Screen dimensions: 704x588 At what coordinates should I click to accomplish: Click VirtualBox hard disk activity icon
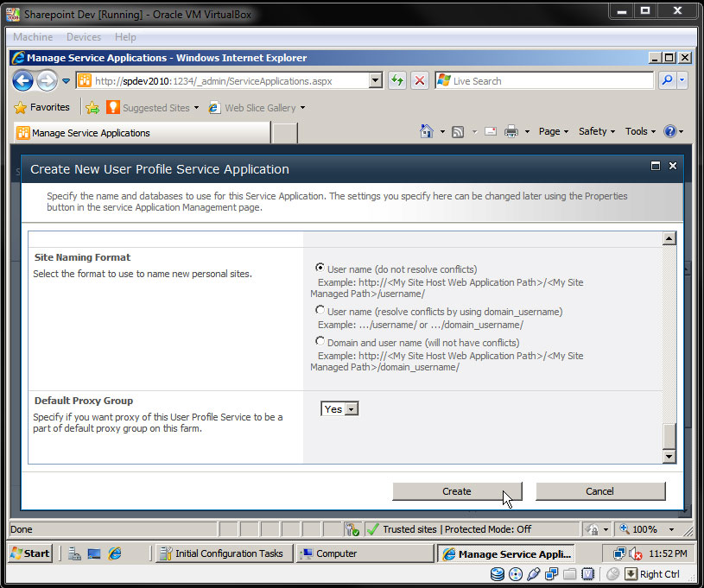pyautogui.click(x=497, y=574)
